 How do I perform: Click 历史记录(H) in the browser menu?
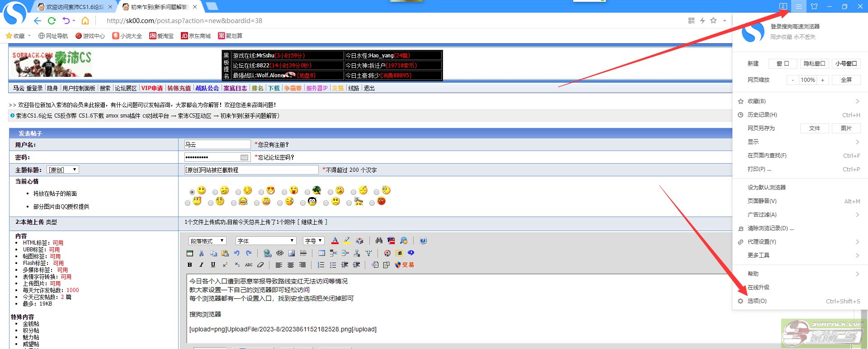(762, 115)
